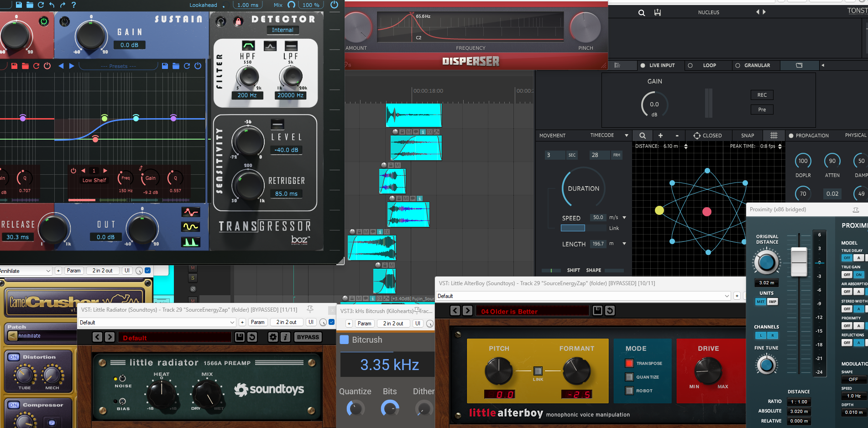Viewport: 868px width, 428px height.
Task: Toggle Sustain section power button
Action: click(65, 21)
